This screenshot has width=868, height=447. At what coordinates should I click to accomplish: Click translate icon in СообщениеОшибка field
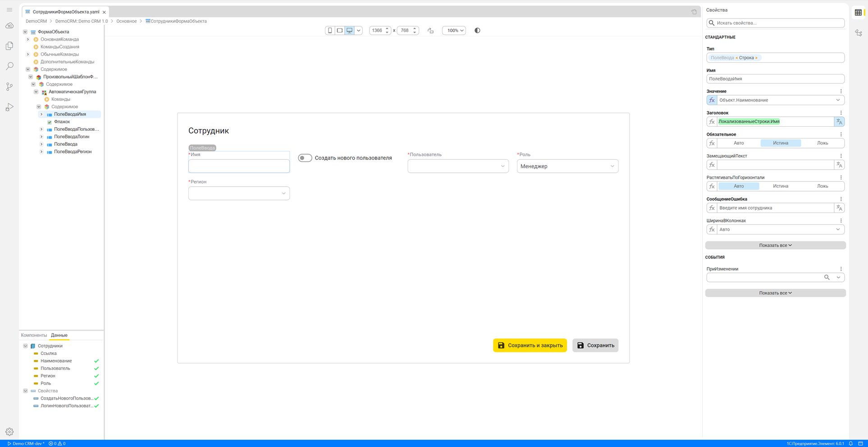point(839,208)
